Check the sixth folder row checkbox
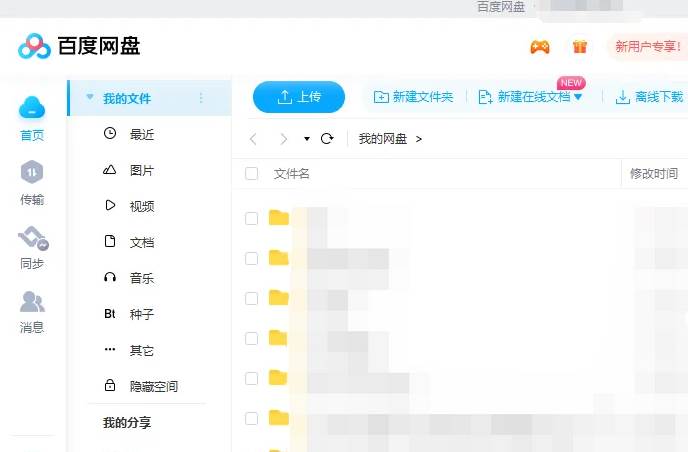 (251, 418)
